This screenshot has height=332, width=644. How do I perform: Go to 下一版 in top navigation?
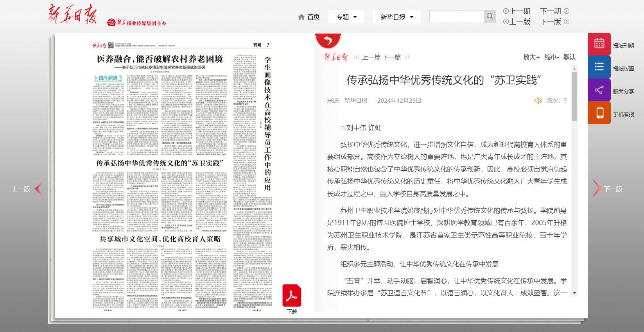554,22
